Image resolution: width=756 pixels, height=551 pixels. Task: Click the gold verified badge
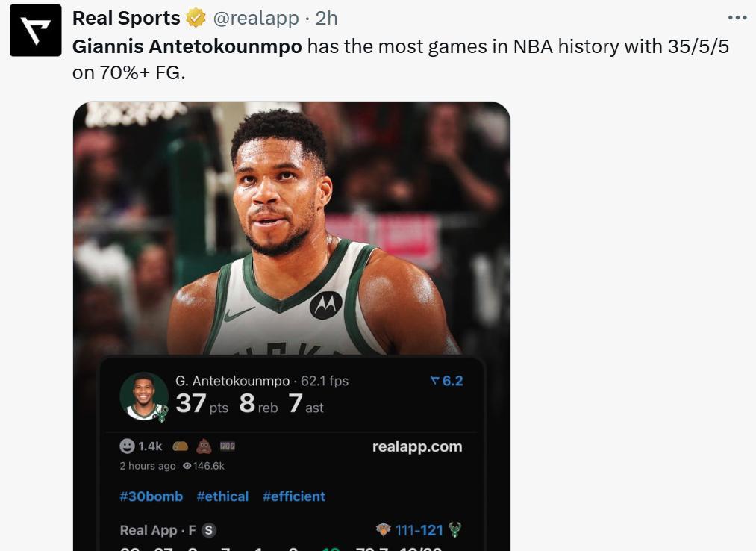[x=196, y=18]
